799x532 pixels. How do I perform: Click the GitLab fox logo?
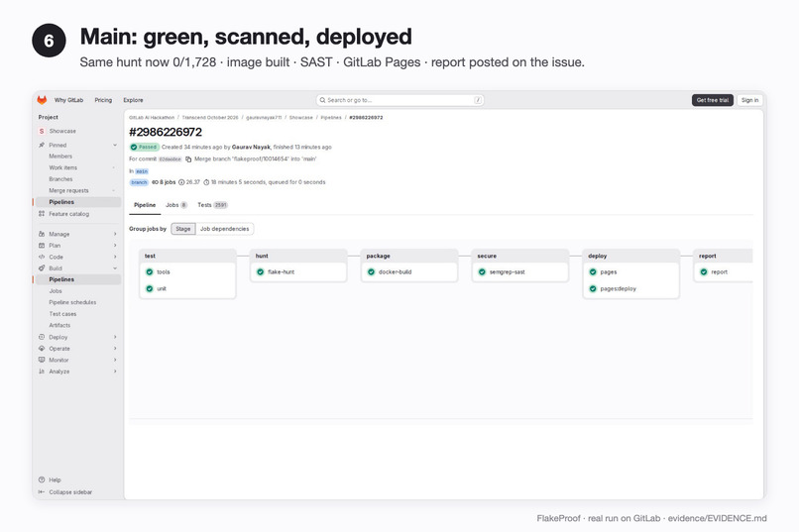coord(42,100)
